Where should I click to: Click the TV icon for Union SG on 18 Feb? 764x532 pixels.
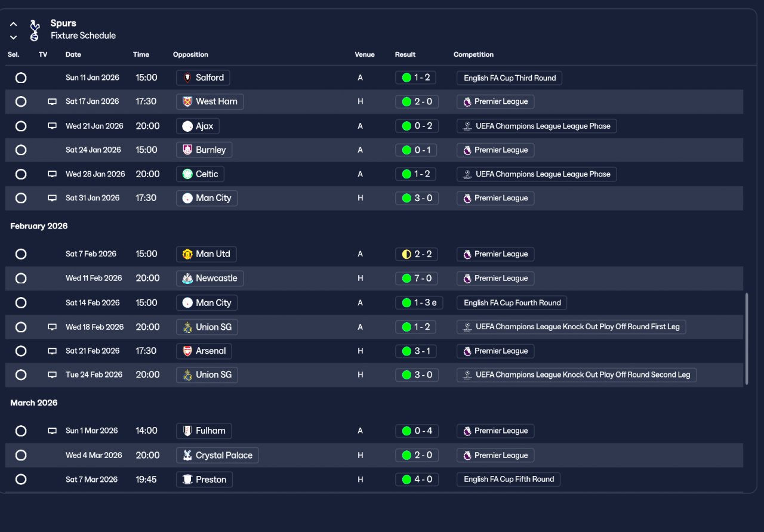pos(53,327)
